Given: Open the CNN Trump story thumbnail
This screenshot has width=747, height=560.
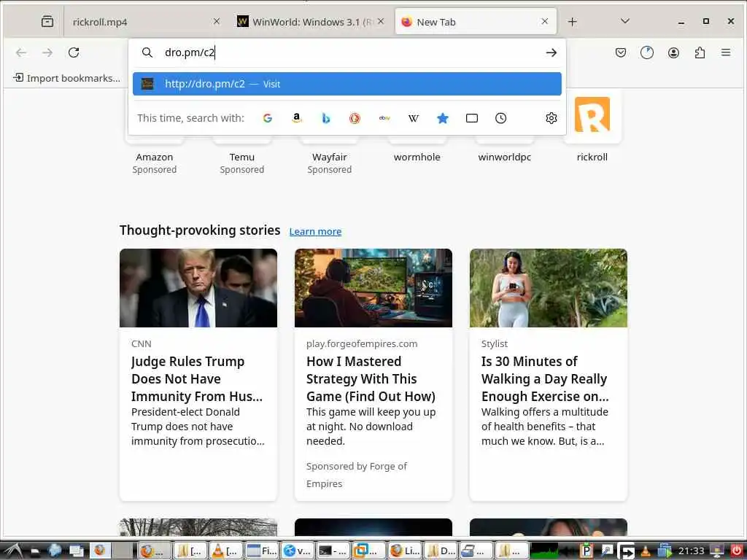Looking at the screenshot, I should click(x=198, y=287).
